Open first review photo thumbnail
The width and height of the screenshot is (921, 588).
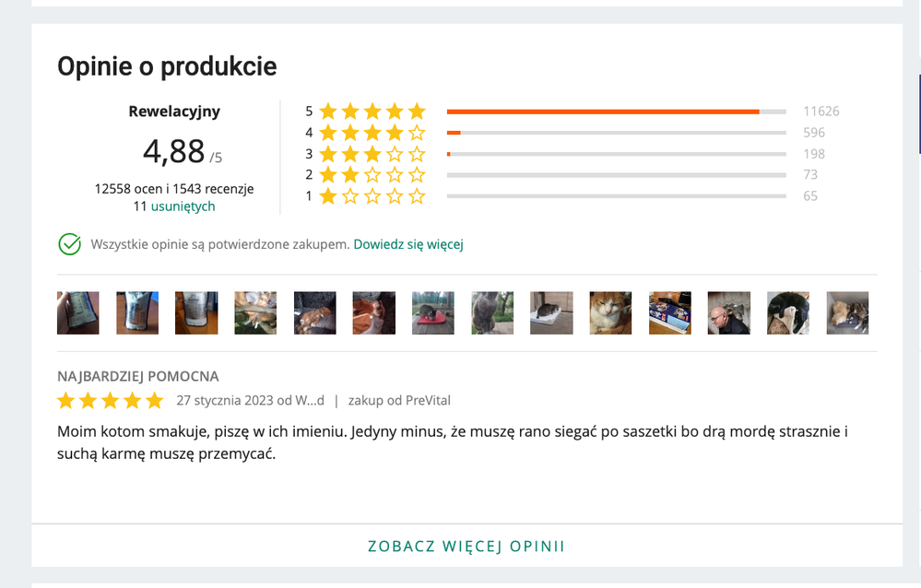78,313
